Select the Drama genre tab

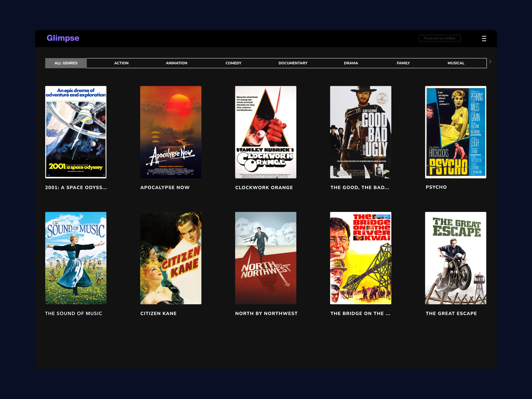[x=351, y=63]
